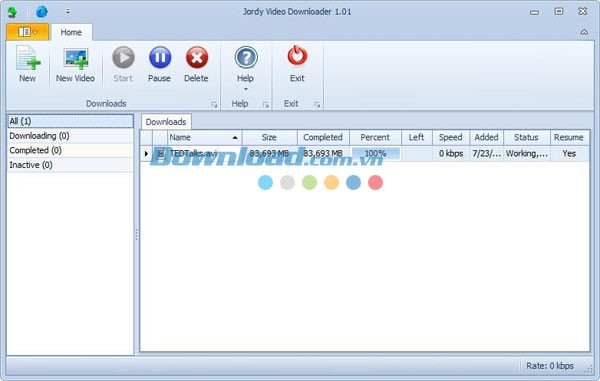600x381 pixels.
Task: Switch to the Downloads list tab
Action: (166, 122)
